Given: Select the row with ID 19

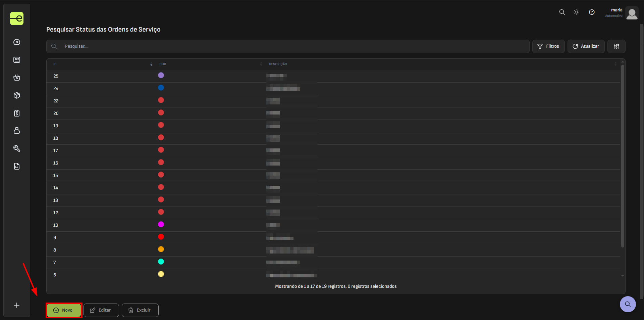Looking at the screenshot, I should point(333,126).
